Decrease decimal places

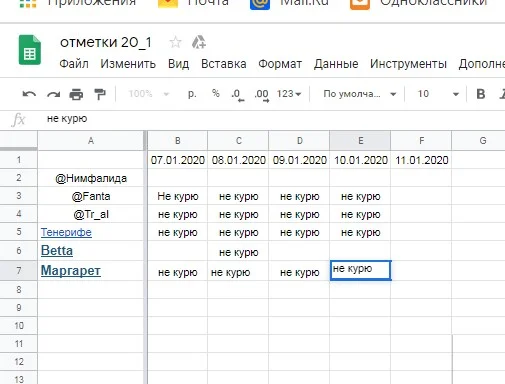[238, 95]
